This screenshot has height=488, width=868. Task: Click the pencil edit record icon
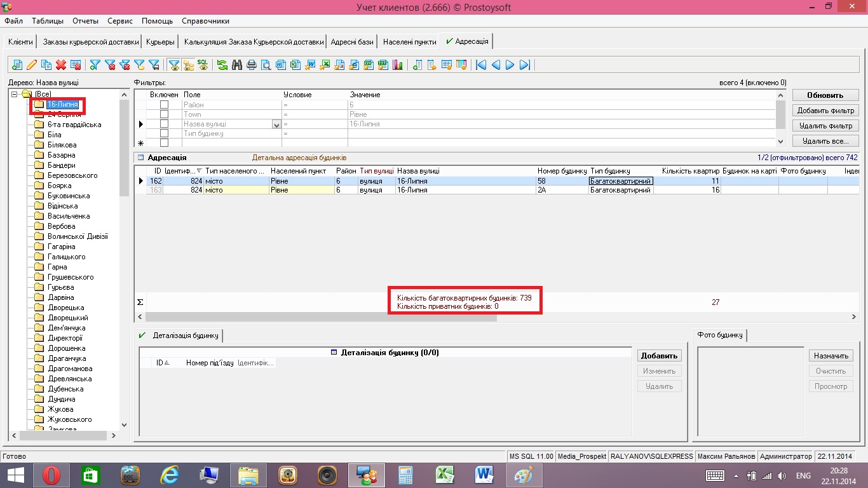pos(31,64)
